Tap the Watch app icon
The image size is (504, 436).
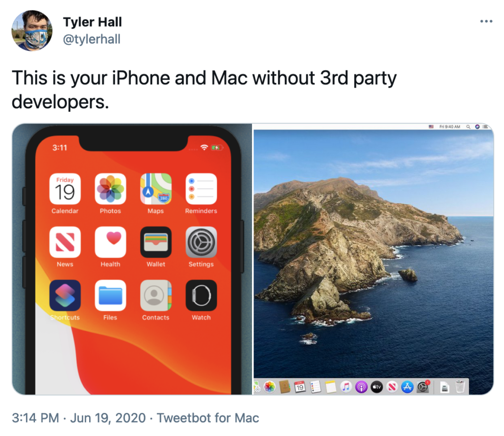click(x=201, y=296)
